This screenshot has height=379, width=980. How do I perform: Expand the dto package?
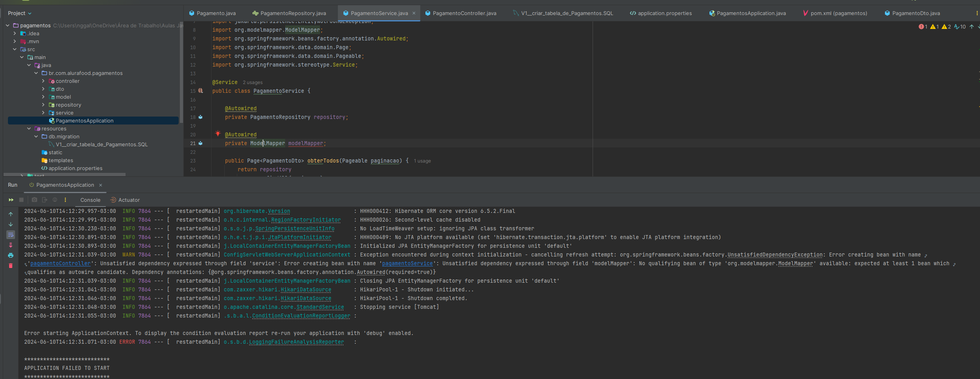pos(43,89)
